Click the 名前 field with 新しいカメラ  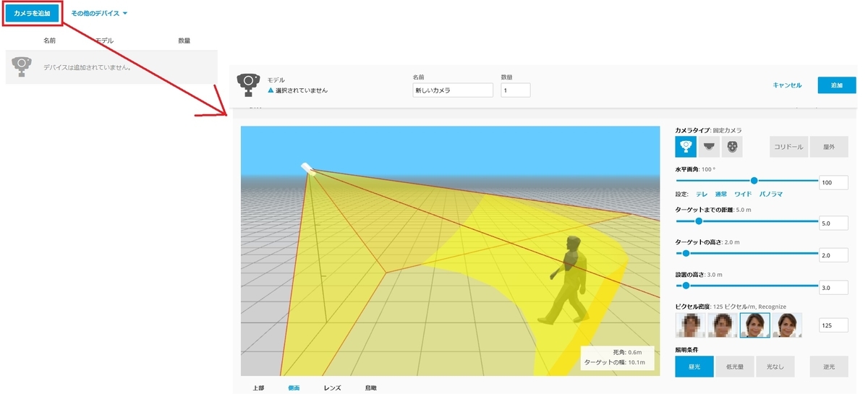pos(453,90)
